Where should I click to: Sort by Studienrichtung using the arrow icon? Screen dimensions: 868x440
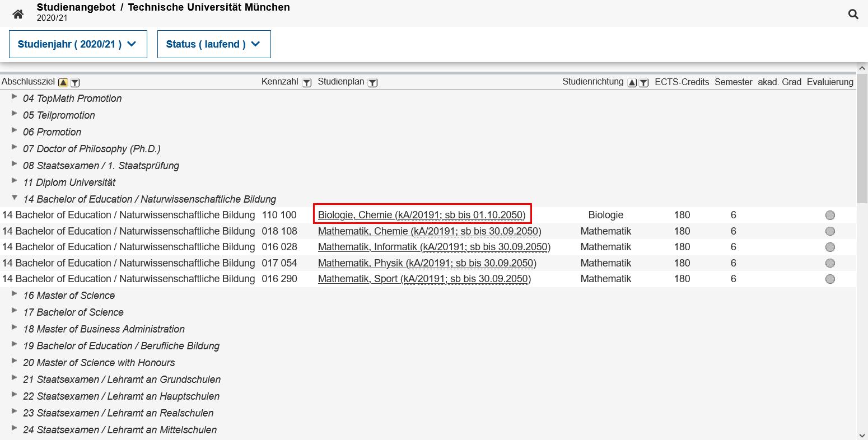(x=632, y=83)
